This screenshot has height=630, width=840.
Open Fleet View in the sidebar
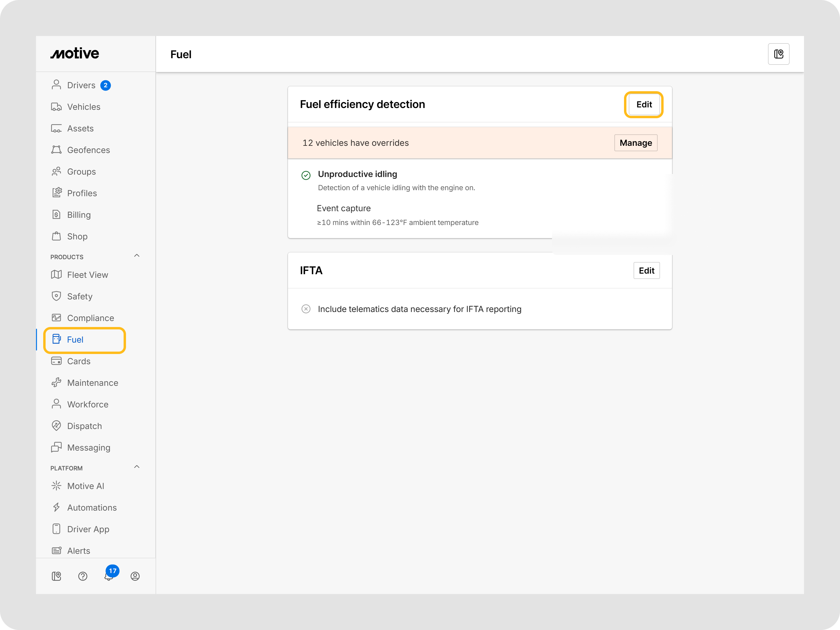tap(88, 275)
